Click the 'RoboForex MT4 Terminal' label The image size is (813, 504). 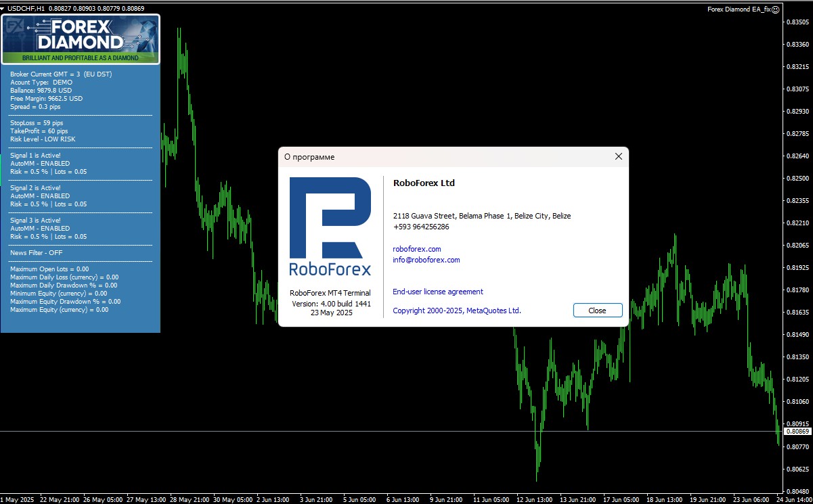click(x=330, y=293)
